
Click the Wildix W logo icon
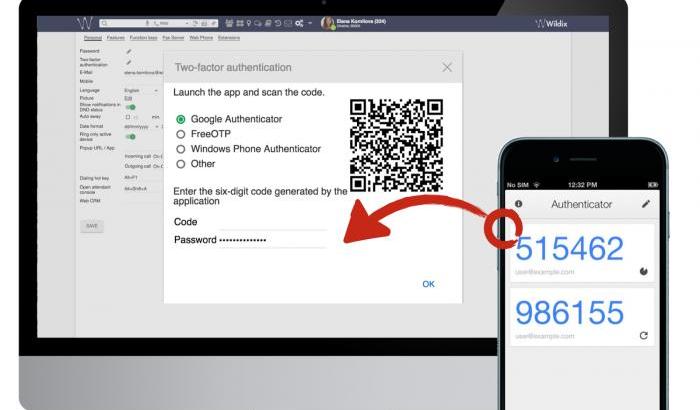[85, 23]
